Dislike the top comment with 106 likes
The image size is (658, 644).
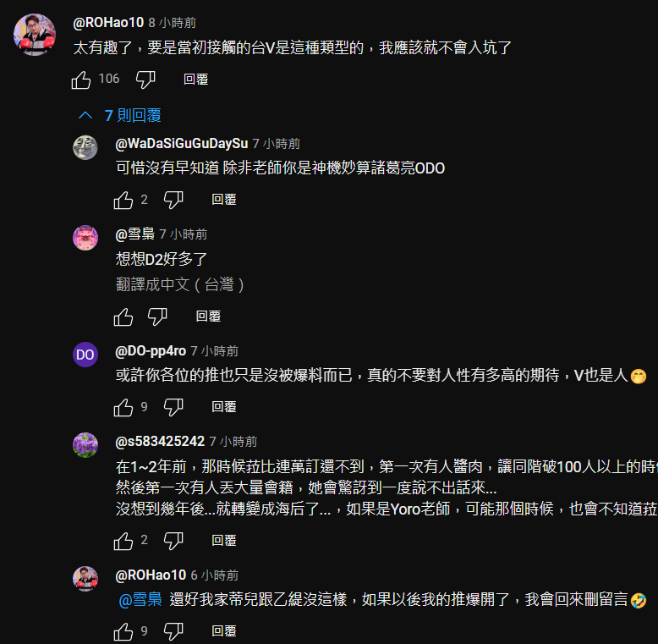[145, 80]
